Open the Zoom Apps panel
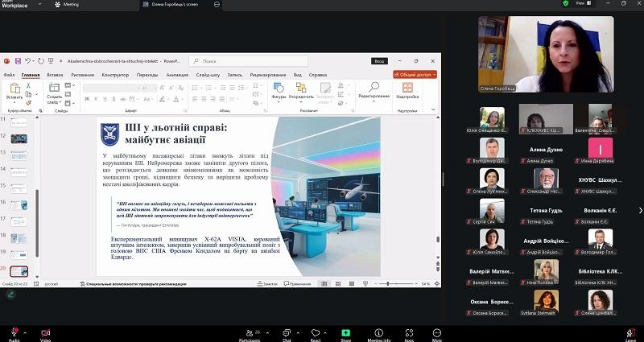This screenshot has width=644, height=342. pyautogui.click(x=409, y=331)
